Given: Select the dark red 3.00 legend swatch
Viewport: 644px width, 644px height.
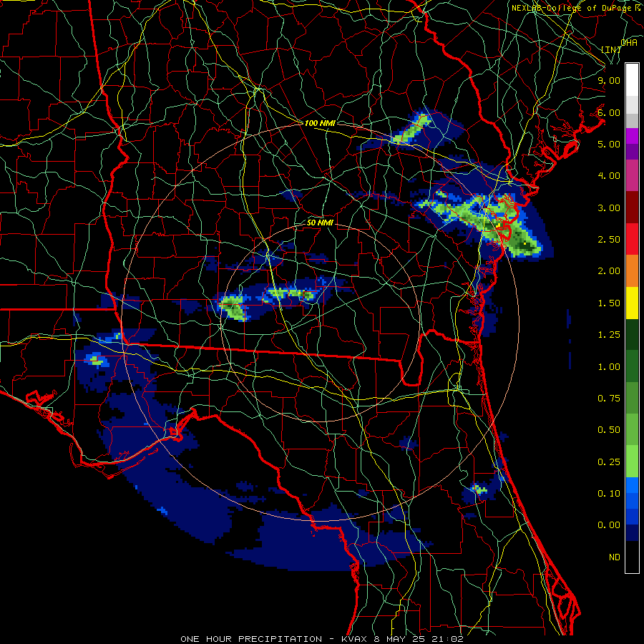Looking at the screenshot, I should [x=632, y=208].
